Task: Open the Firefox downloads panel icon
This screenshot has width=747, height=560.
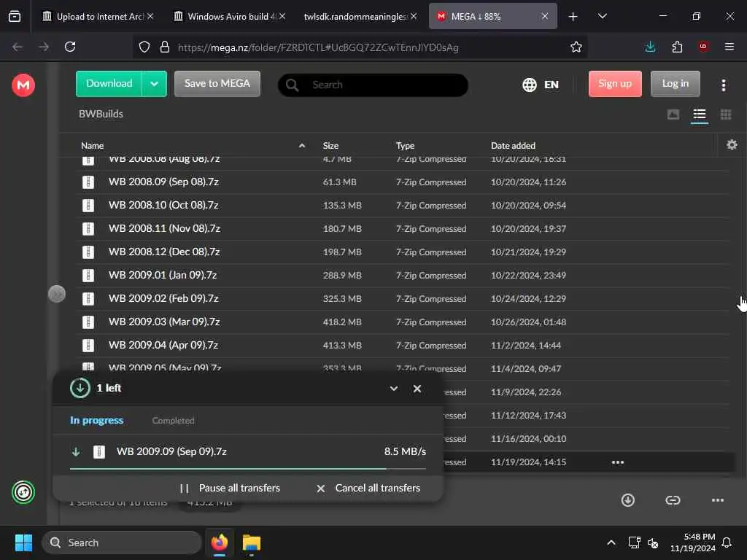Action: click(650, 47)
